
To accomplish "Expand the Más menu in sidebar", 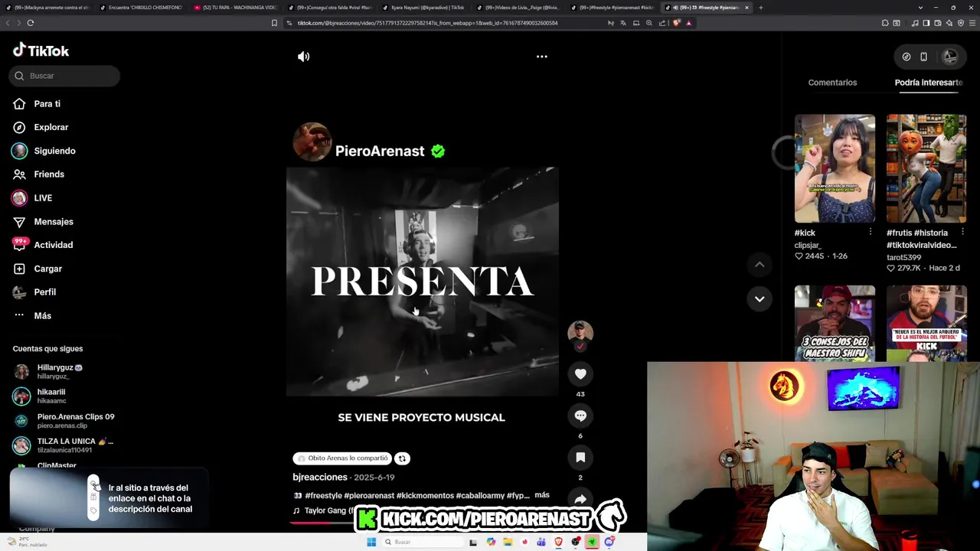I will 42,316.
